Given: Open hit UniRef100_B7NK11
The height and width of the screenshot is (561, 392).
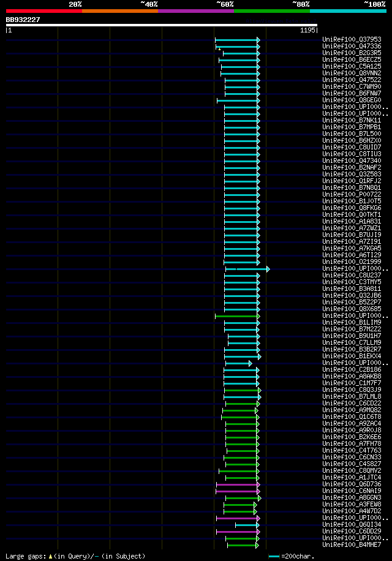Looking at the screenshot, I should [x=352, y=121].
